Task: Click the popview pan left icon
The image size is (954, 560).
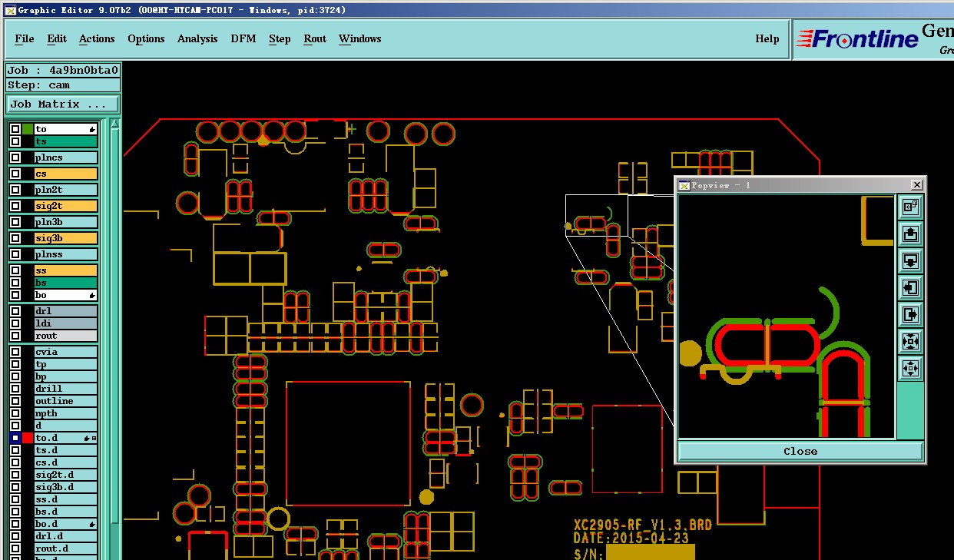Action: tap(910, 287)
